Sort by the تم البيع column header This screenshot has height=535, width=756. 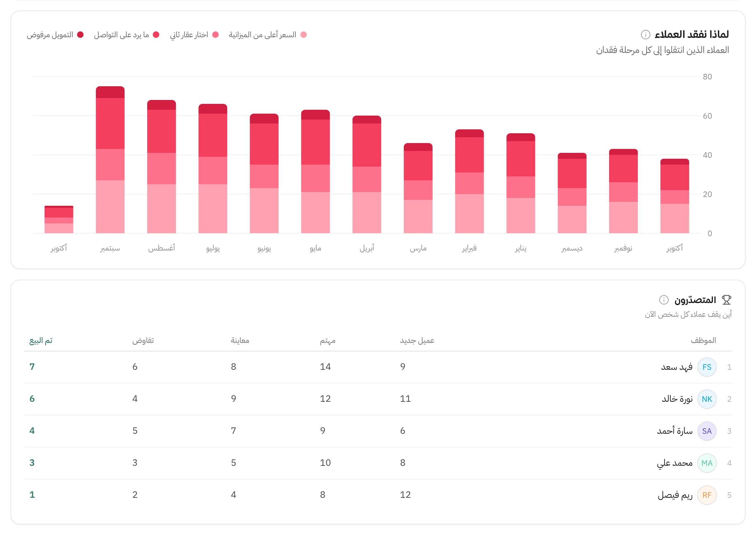pos(41,340)
